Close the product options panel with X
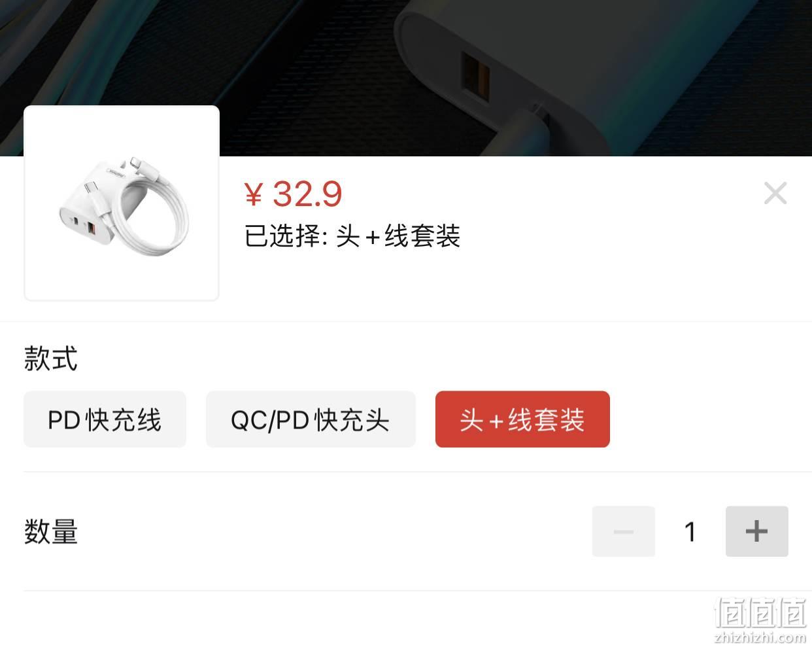 click(775, 193)
